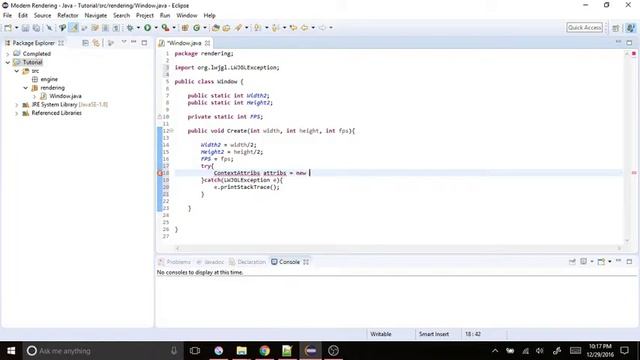Toggle Link with Editor in Package Explorer

pyautogui.click(x=96, y=43)
